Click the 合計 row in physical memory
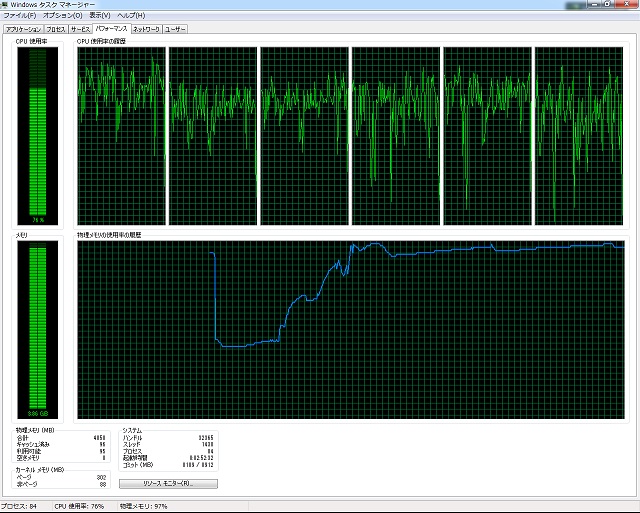 click(x=60, y=437)
